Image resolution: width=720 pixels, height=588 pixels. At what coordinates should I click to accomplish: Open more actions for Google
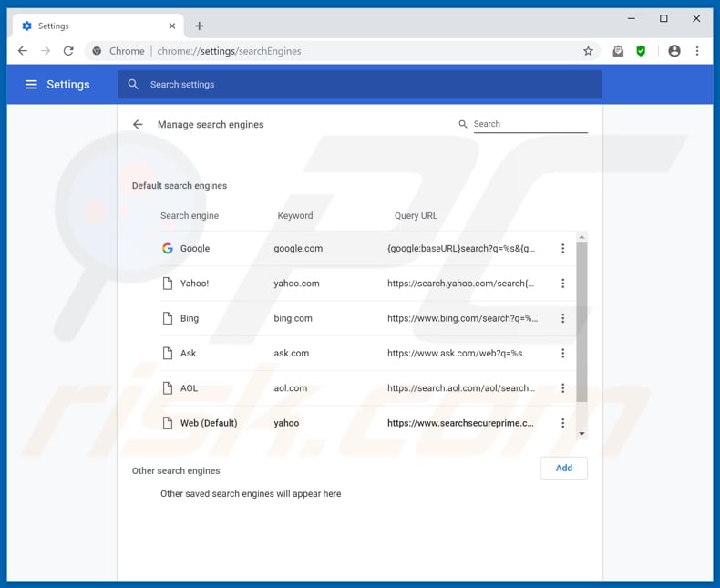[x=562, y=249]
